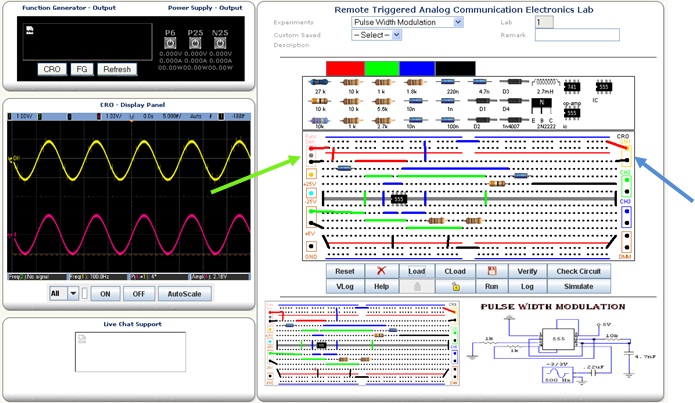This screenshot has height=403, width=695.
Task: Select the 741 op-amp IC chip
Action: pyautogui.click(x=573, y=85)
